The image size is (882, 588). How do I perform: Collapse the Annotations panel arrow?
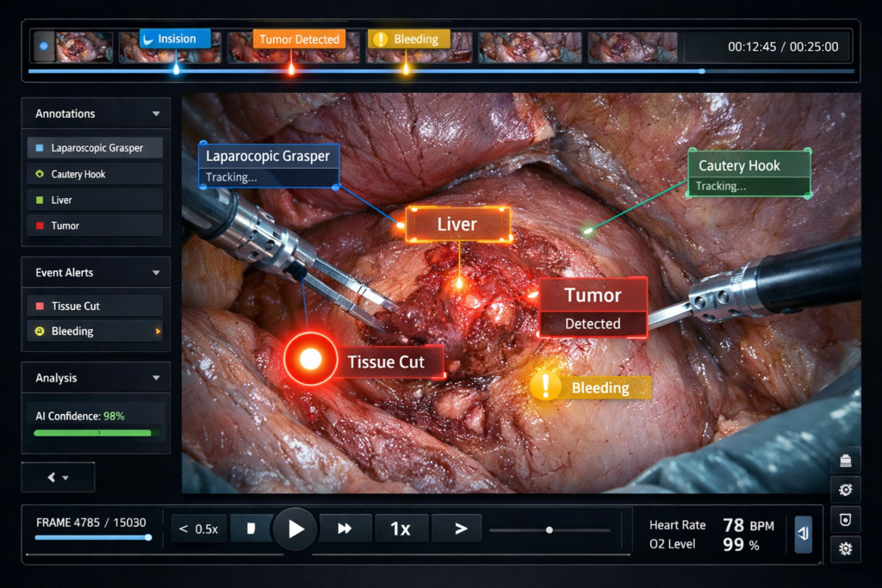click(x=156, y=114)
